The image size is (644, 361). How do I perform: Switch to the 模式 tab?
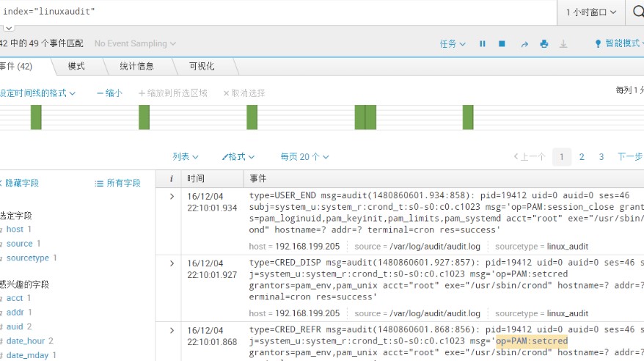click(x=76, y=66)
